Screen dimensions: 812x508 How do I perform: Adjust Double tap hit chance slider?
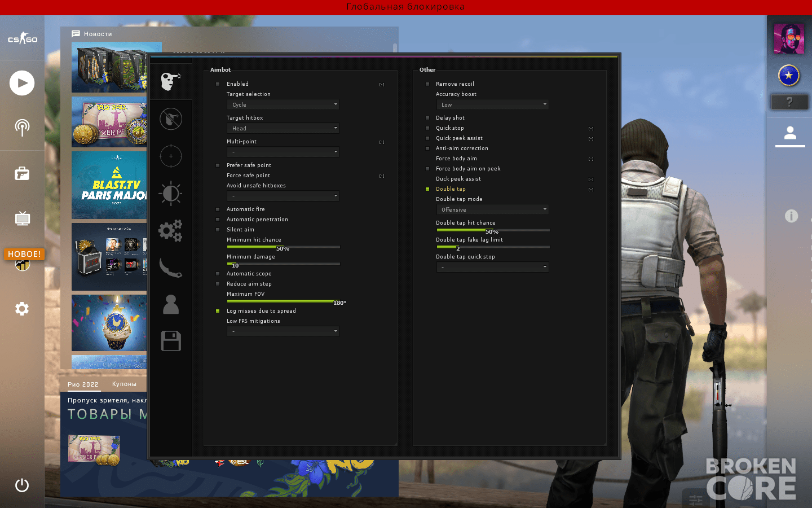[492, 230]
